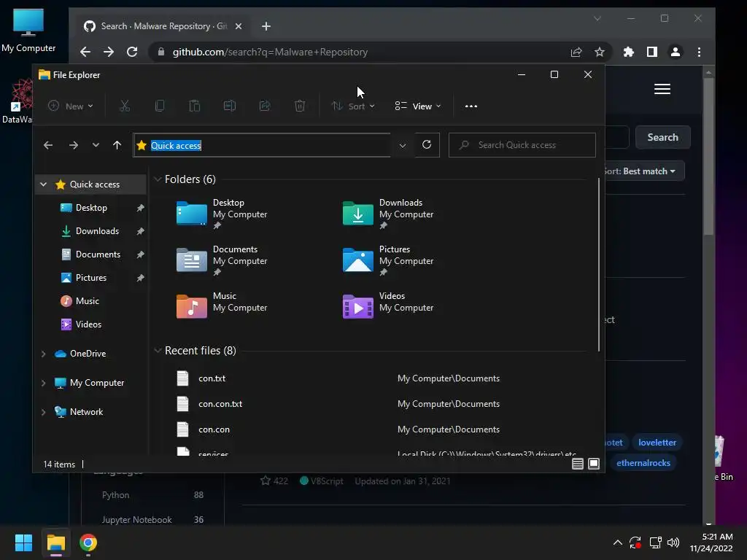
Task: Collapse Quick access in the navigation pane
Action: 43,184
